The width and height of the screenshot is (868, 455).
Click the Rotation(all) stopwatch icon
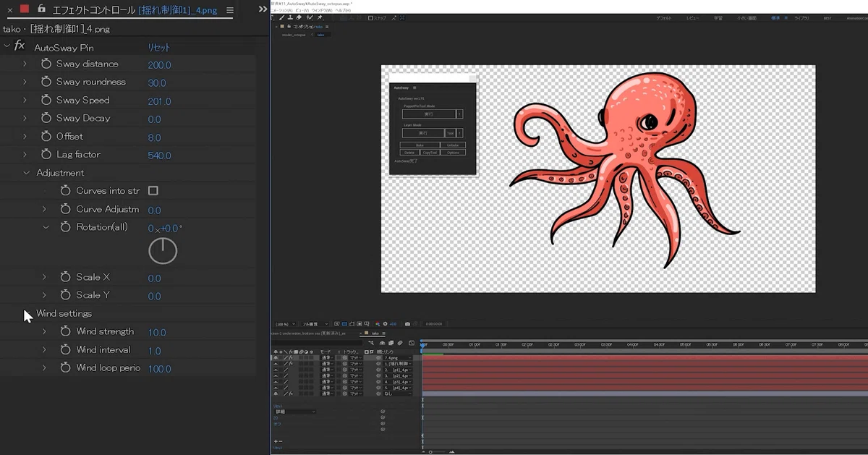pos(66,227)
